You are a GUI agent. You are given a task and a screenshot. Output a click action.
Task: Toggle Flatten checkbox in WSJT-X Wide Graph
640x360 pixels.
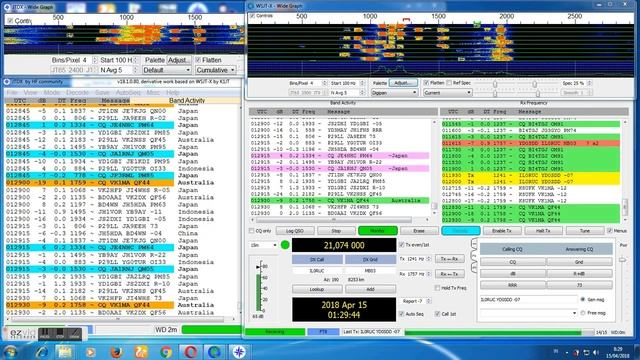[426, 83]
